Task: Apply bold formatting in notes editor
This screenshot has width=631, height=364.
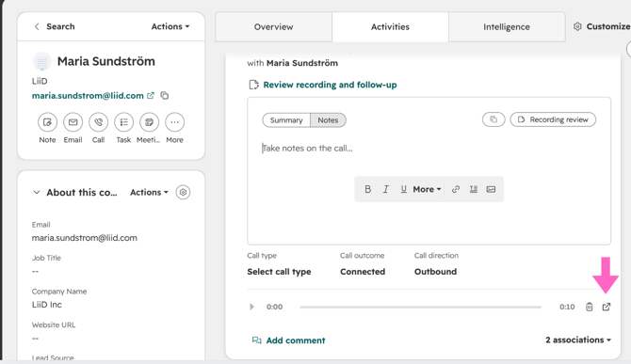Action: click(368, 189)
